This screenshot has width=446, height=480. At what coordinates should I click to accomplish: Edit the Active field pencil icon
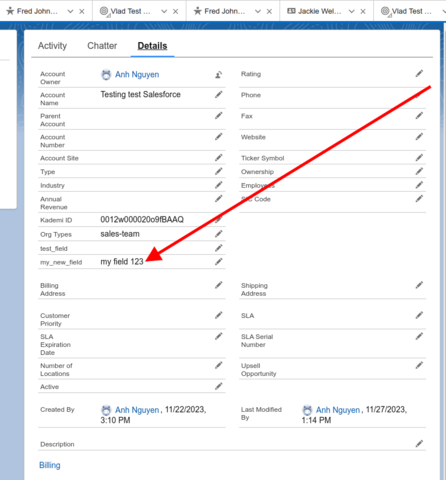click(x=218, y=386)
